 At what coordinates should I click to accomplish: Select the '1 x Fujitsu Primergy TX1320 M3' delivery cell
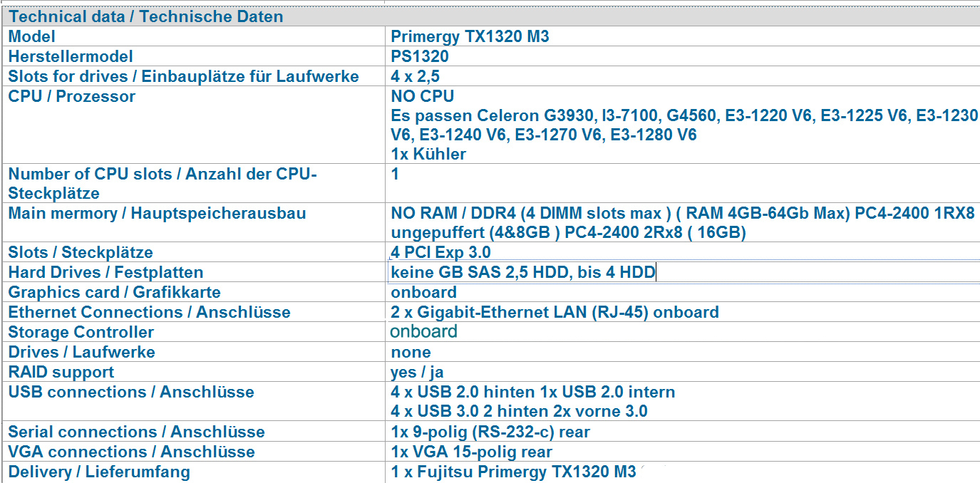point(513,472)
